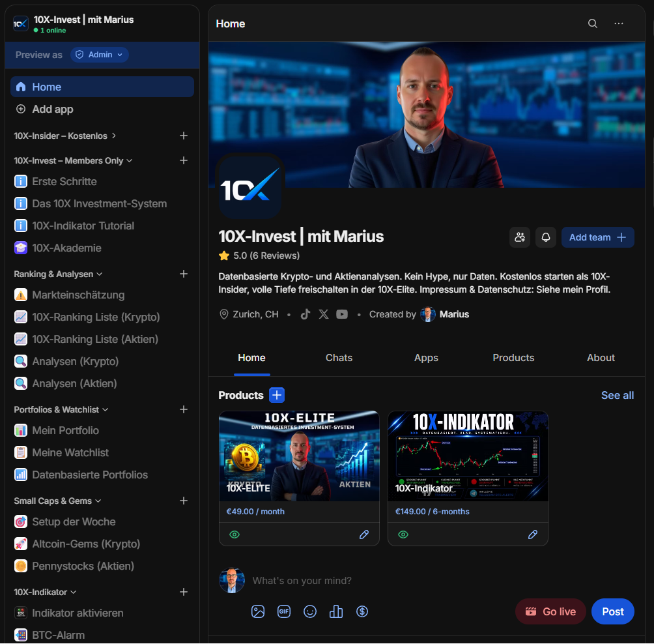Expand the 10X-Insider – Kostenlos section
Image resolution: width=654 pixels, height=644 pixels.
click(64, 136)
